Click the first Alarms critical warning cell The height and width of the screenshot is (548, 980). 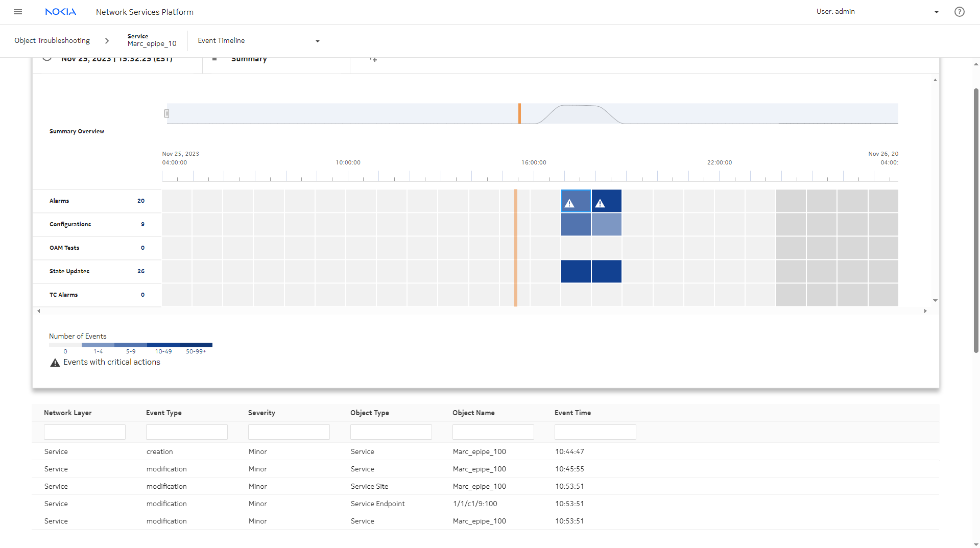tap(576, 201)
